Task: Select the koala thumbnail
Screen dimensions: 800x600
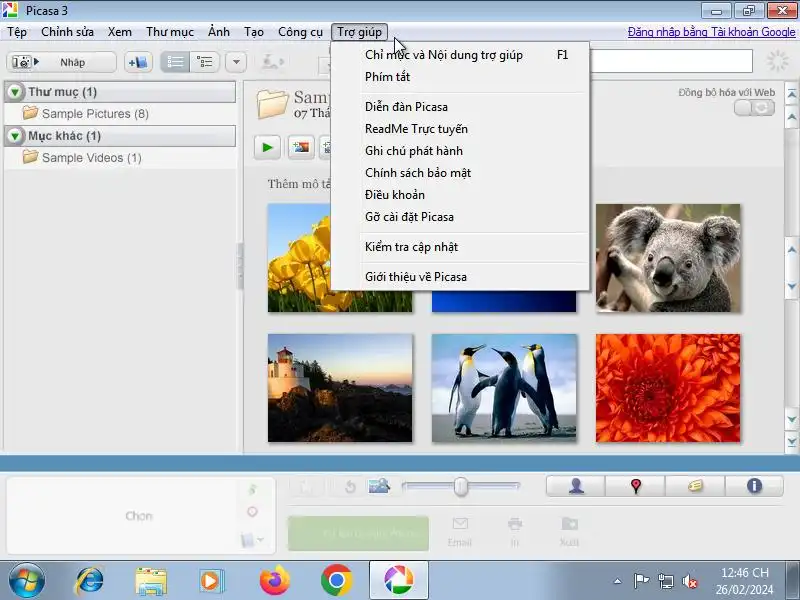Action: coord(668,258)
